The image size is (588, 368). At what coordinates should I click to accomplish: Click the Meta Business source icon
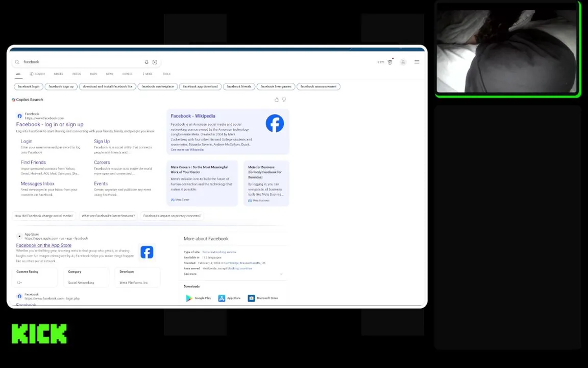pos(250,200)
